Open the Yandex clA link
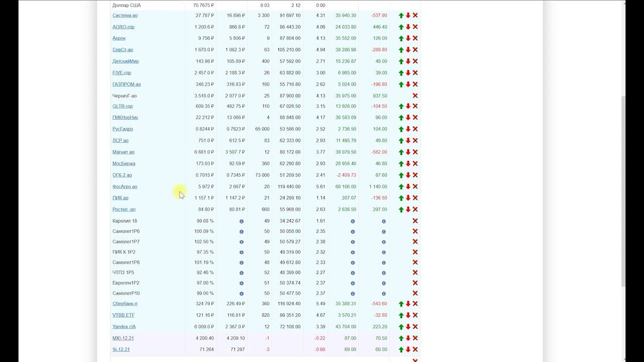The height and width of the screenshot is (362, 644). (124, 327)
